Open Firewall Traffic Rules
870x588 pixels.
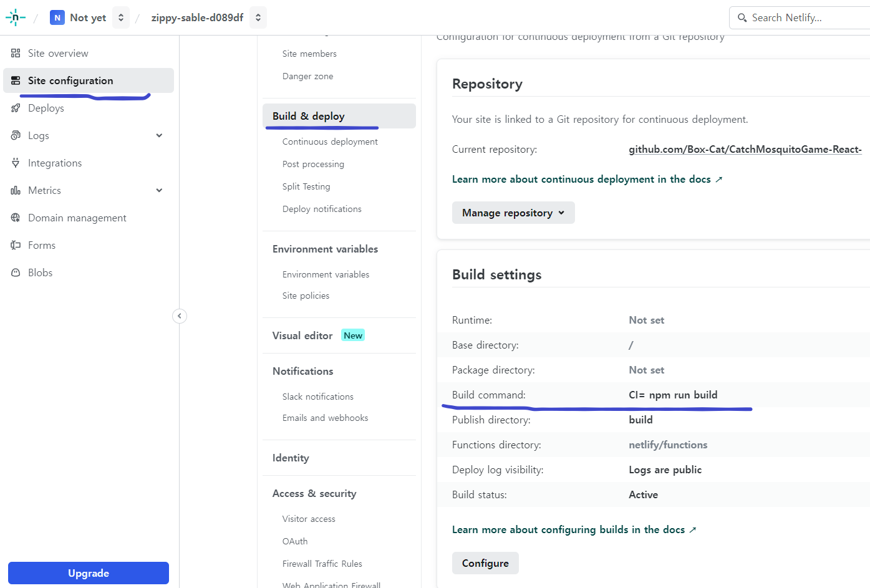(322, 564)
